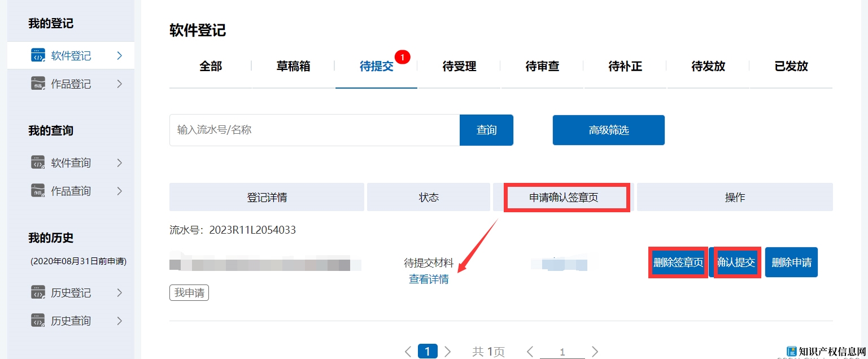The image size is (868, 359).
Task: Click the 软件登记 sidebar code icon
Action: point(38,55)
